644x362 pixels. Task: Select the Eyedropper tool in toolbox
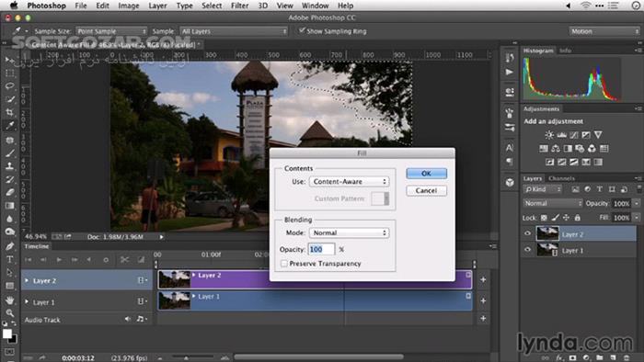tap(9, 126)
